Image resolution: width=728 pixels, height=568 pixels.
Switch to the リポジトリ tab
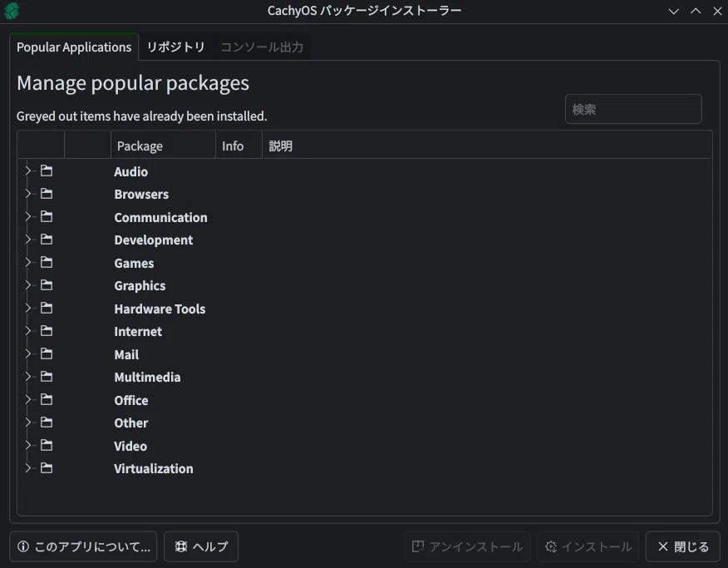coord(175,47)
